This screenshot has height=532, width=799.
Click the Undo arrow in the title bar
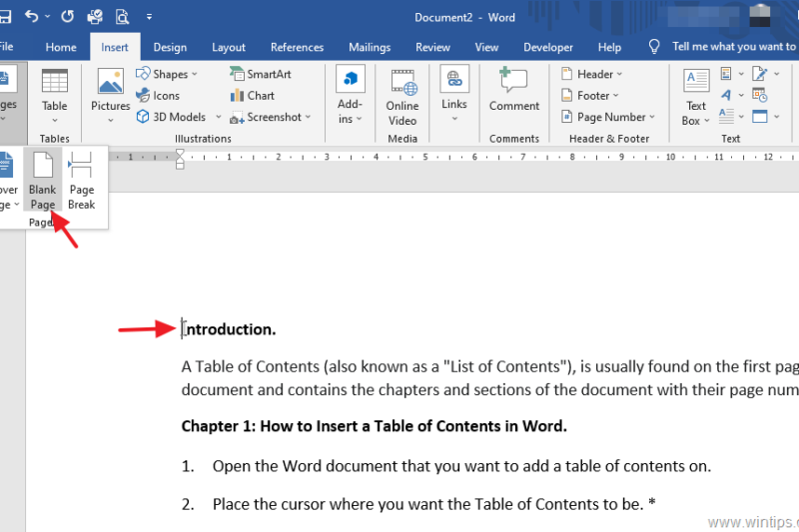tap(32, 16)
